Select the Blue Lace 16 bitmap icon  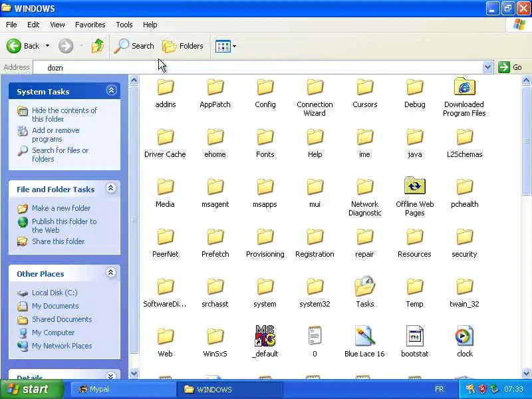point(364,336)
